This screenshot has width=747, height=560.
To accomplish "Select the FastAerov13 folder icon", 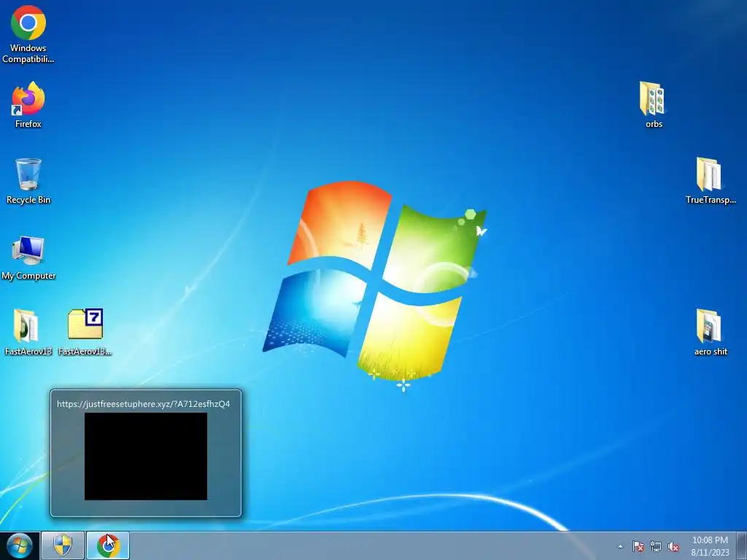I will click(28, 332).
